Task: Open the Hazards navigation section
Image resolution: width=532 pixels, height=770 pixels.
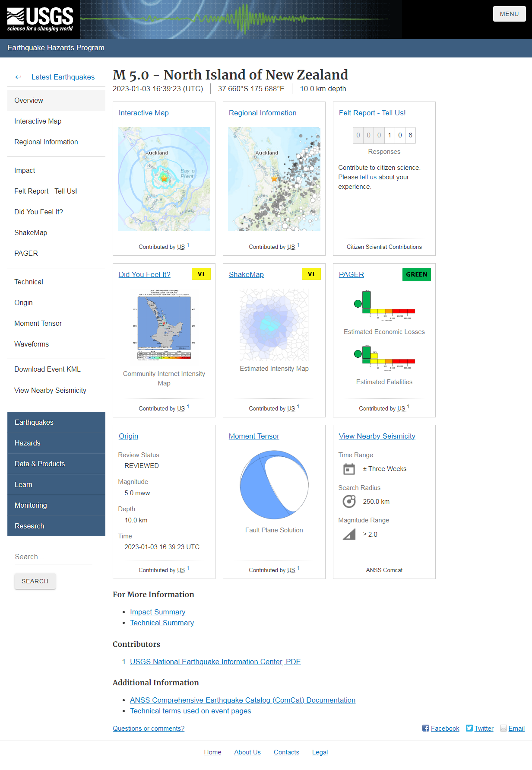Action: pos(56,443)
